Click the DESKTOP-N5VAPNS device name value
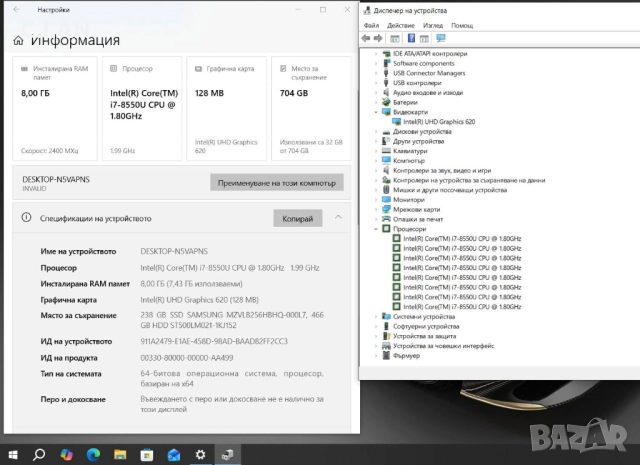Screen dimensions: 640x465 [x=174, y=251]
